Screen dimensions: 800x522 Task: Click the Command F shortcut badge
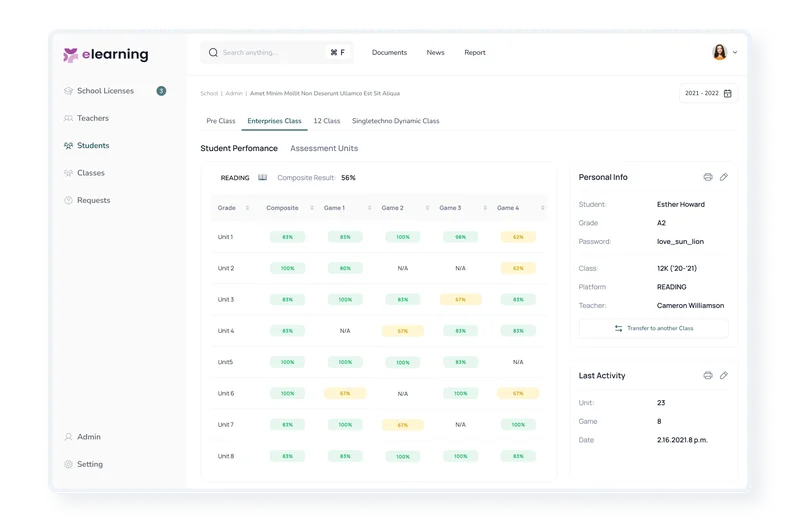pos(338,53)
